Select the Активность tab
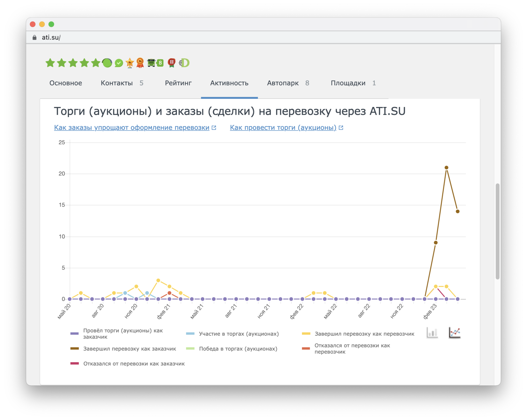Screen dimensions: 527x420 coord(229,83)
